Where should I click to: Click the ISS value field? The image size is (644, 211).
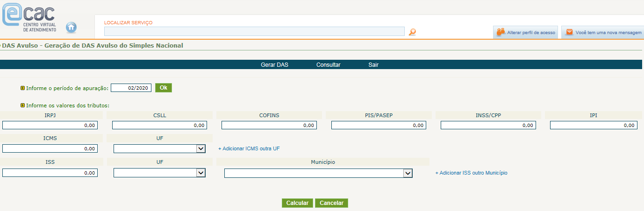(50, 173)
